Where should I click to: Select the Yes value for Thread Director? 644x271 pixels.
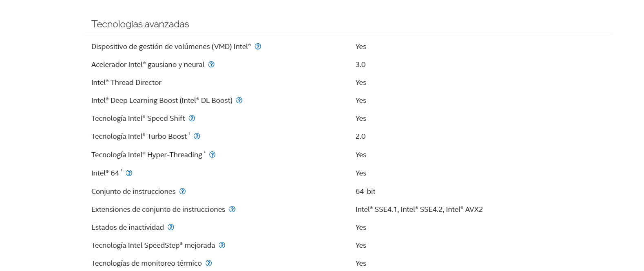coord(361,82)
